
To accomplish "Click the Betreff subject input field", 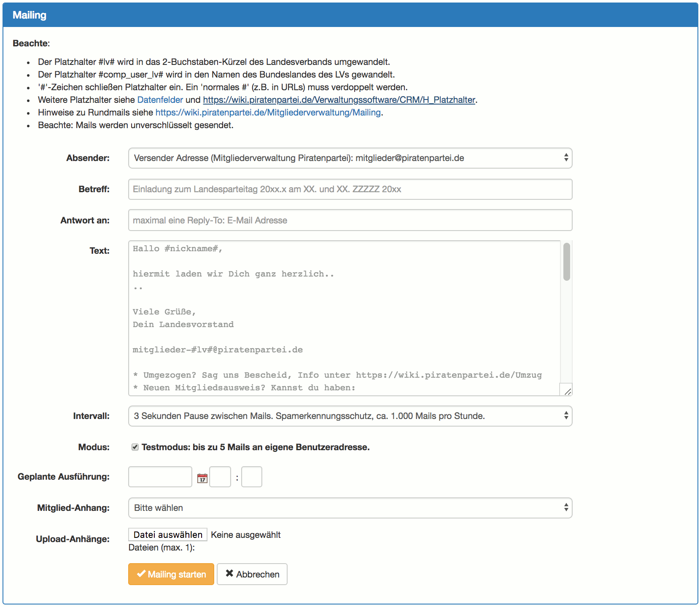I will coord(350,189).
